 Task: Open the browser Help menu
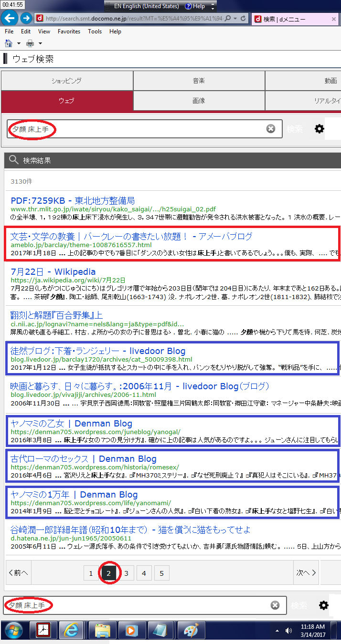[115, 31]
